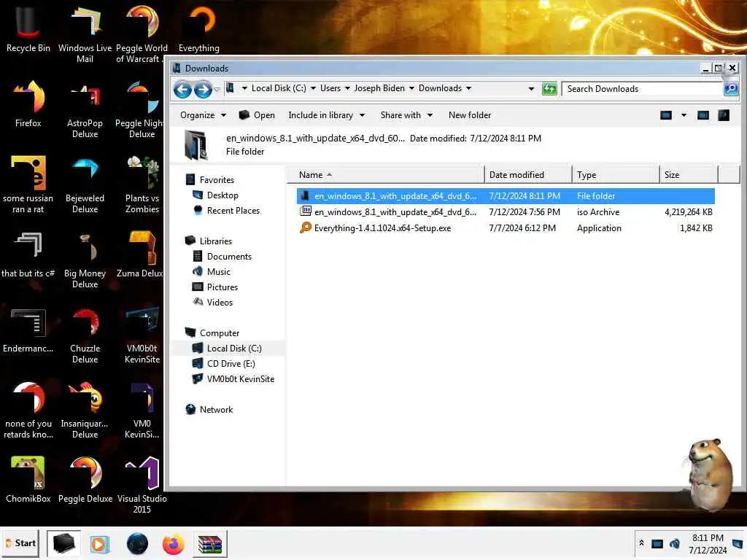The image size is (747, 560).
Task: Sort by Date modified column
Action: click(x=528, y=175)
